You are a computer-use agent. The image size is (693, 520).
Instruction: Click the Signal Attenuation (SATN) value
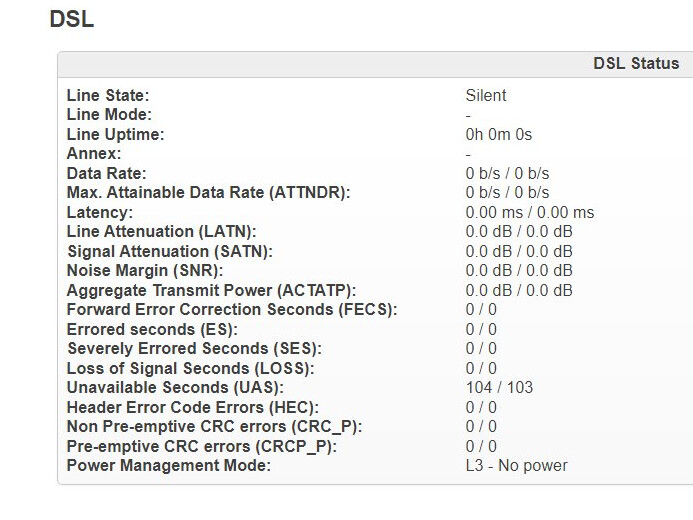coord(519,251)
